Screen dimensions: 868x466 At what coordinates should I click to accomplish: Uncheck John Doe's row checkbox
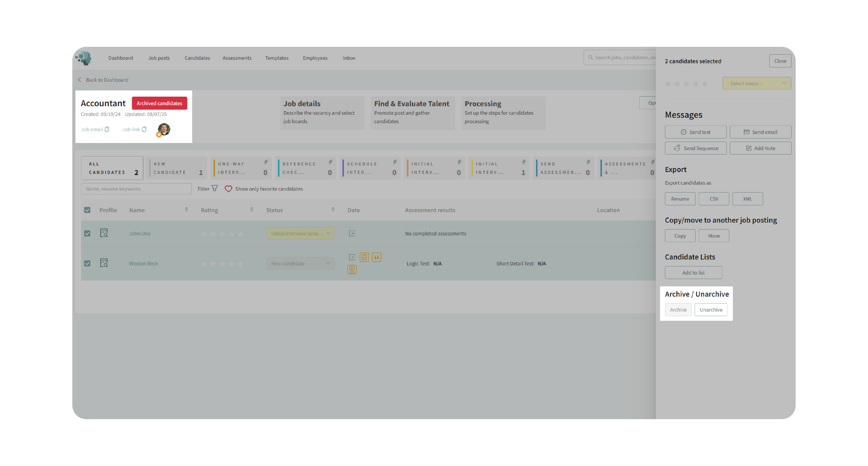pos(87,233)
